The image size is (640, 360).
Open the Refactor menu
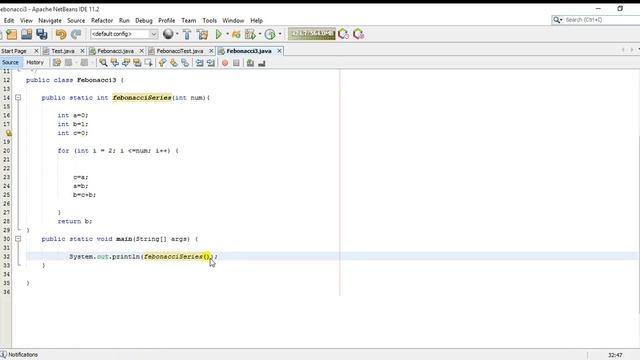click(x=102, y=20)
